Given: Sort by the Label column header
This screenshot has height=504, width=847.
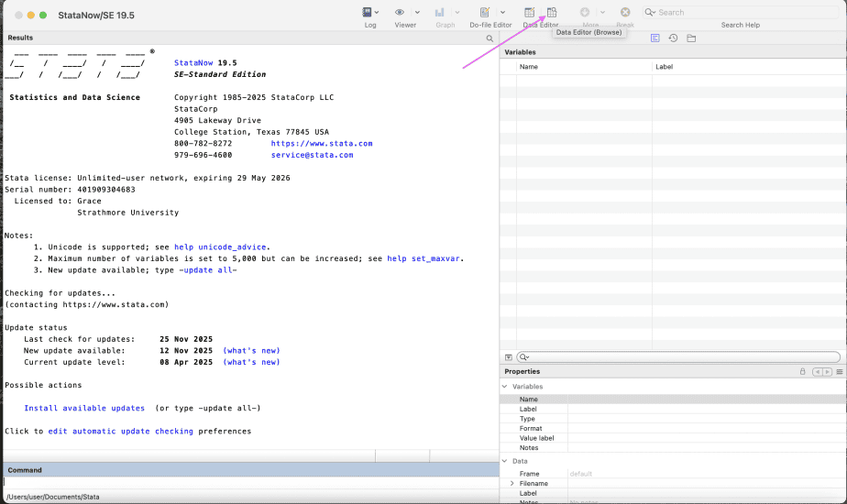Looking at the screenshot, I should pyautogui.click(x=749, y=67).
